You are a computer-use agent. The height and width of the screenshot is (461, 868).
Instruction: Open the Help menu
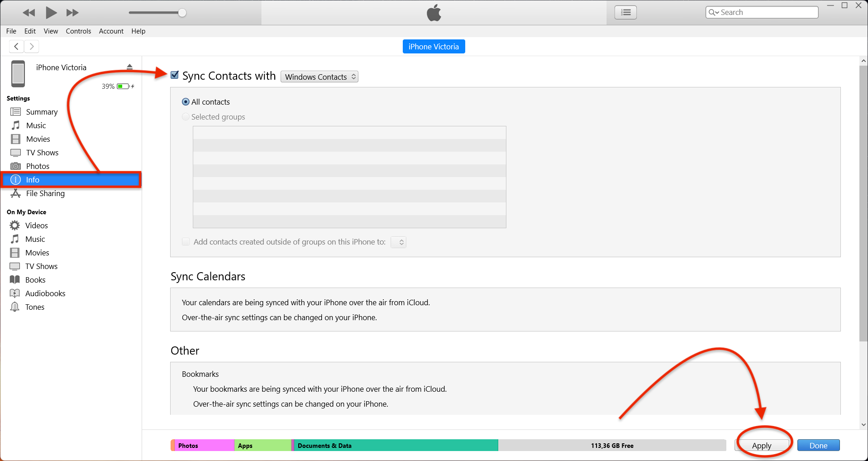point(138,31)
